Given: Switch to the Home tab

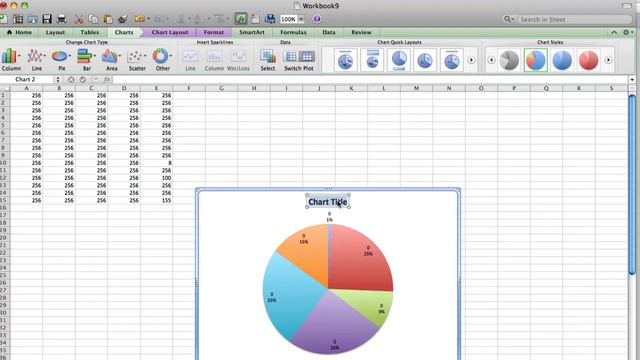Looking at the screenshot, I should click(x=19, y=32).
